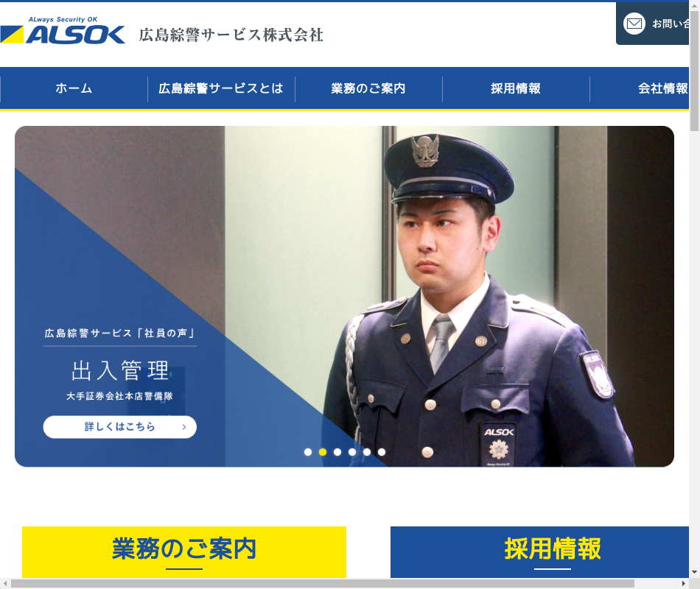The image size is (700, 589).
Task: Open 採用情報 in navigation bar
Action: 516,88
